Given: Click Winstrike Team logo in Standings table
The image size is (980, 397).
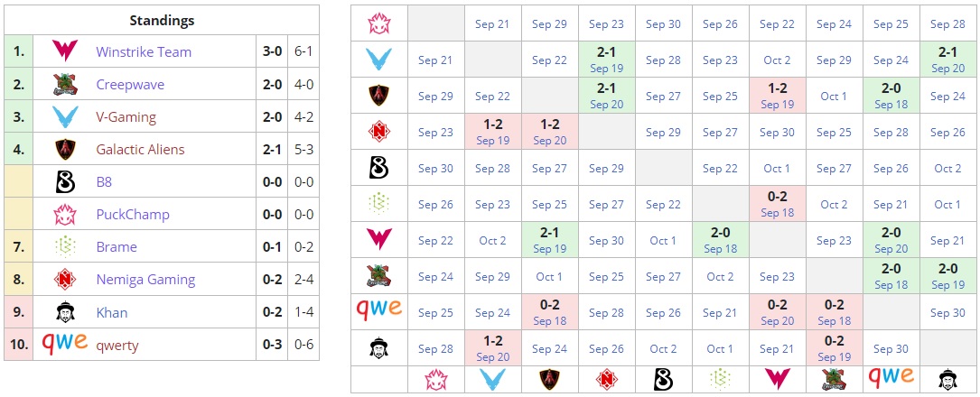Looking at the screenshot, I should [x=64, y=51].
